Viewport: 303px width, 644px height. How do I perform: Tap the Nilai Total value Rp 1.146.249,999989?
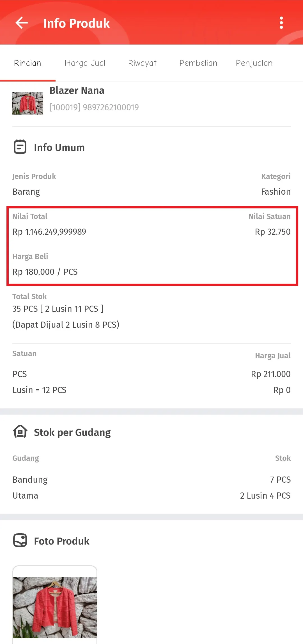tap(49, 232)
